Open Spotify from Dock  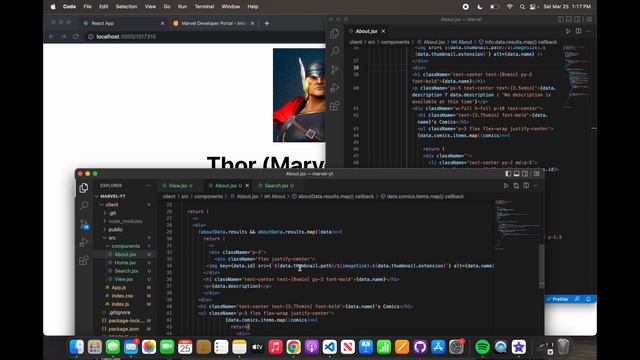(x=482, y=347)
